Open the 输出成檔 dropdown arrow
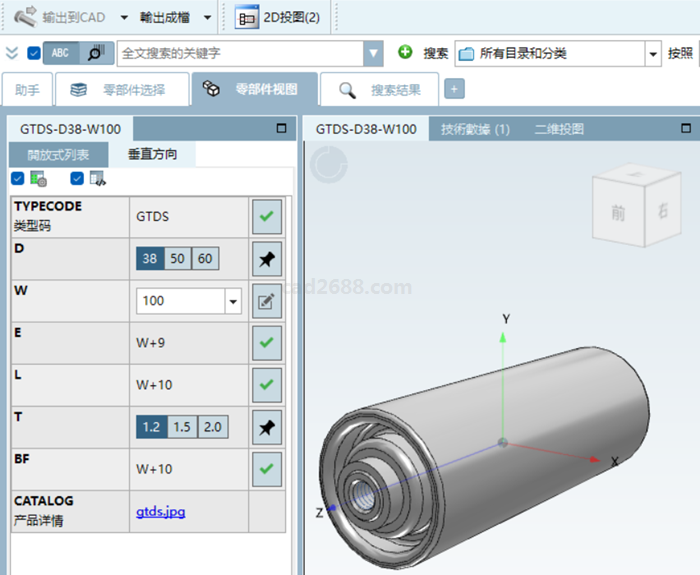 [x=206, y=17]
